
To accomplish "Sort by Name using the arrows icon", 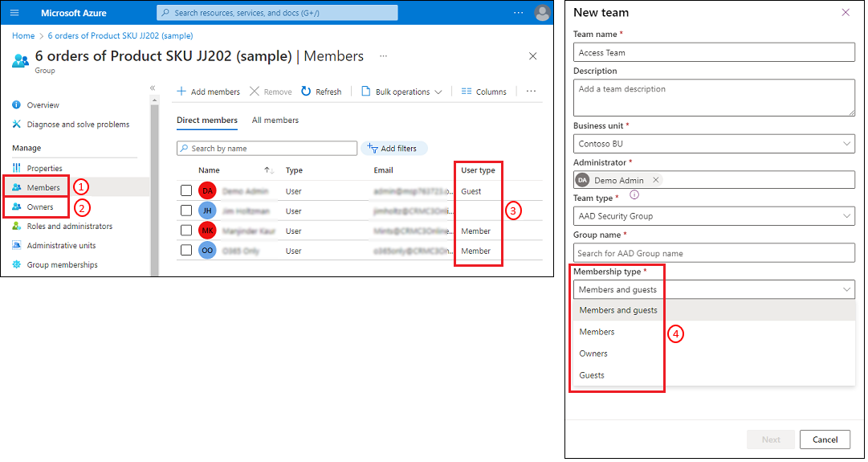I will [x=269, y=170].
